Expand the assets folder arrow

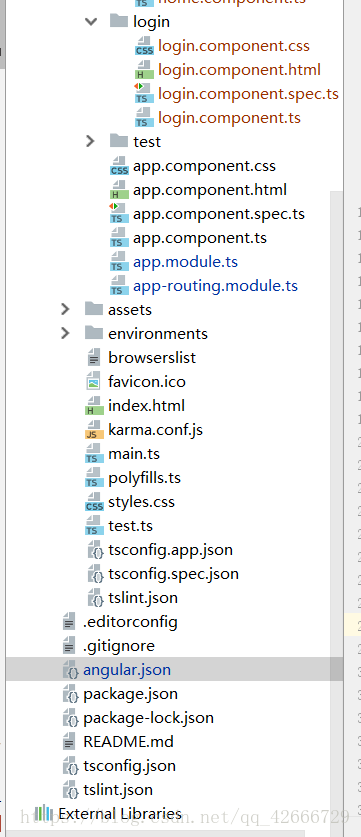point(65,309)
